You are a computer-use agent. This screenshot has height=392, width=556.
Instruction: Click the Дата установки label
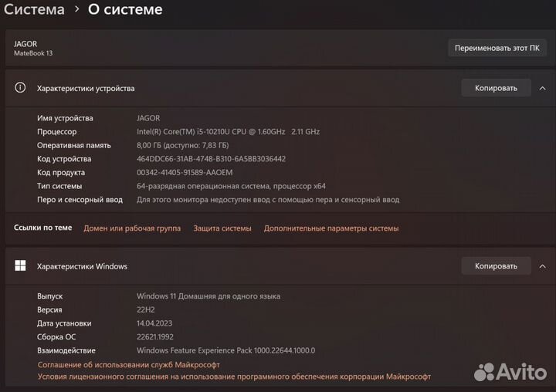pos(64,323)
